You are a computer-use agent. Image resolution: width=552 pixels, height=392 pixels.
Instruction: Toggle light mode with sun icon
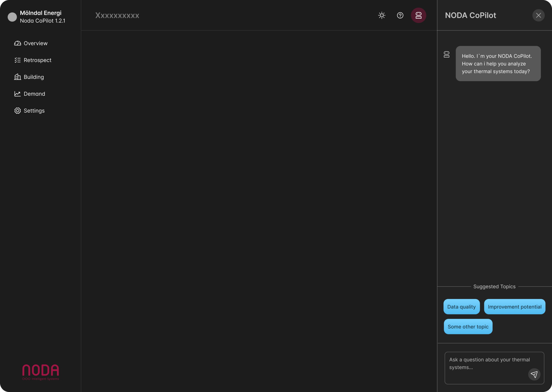[x=382, y=16]
